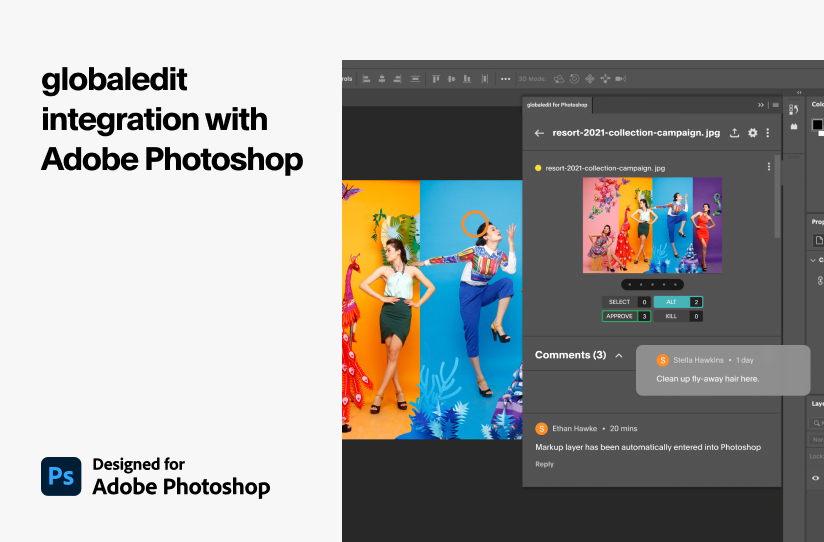
Task: Click the globaledit panel vertical scrollbar
Action: pyautogui.click(x=777, y=196)
